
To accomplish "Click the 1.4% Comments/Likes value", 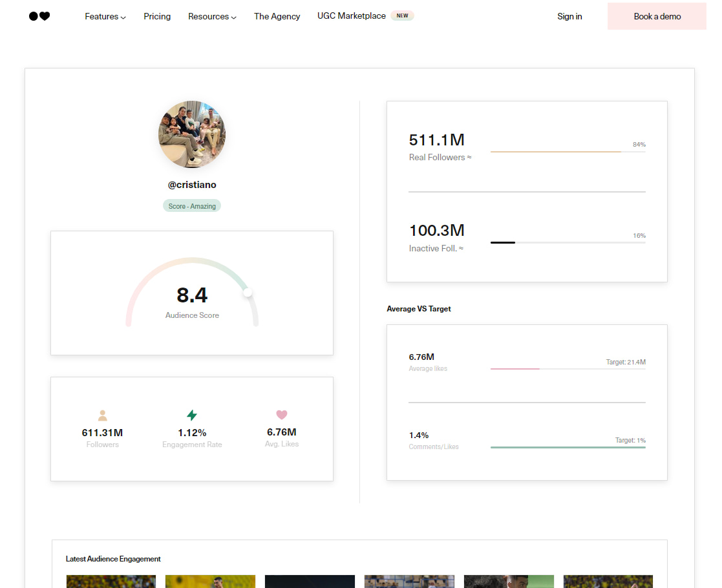I will [x=419, y=435].
